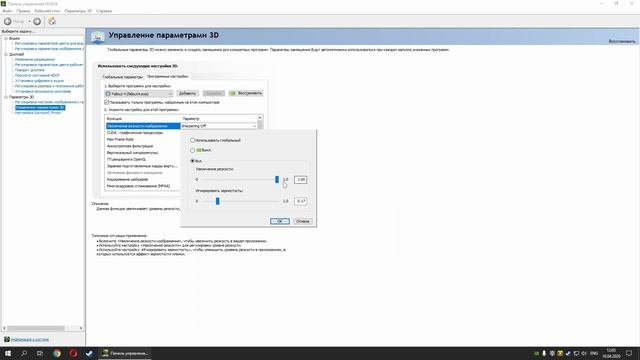Select 'Управление параметрами 3D' tree item
This screenshot has height=360, width=640.
(x=40, y=107)
